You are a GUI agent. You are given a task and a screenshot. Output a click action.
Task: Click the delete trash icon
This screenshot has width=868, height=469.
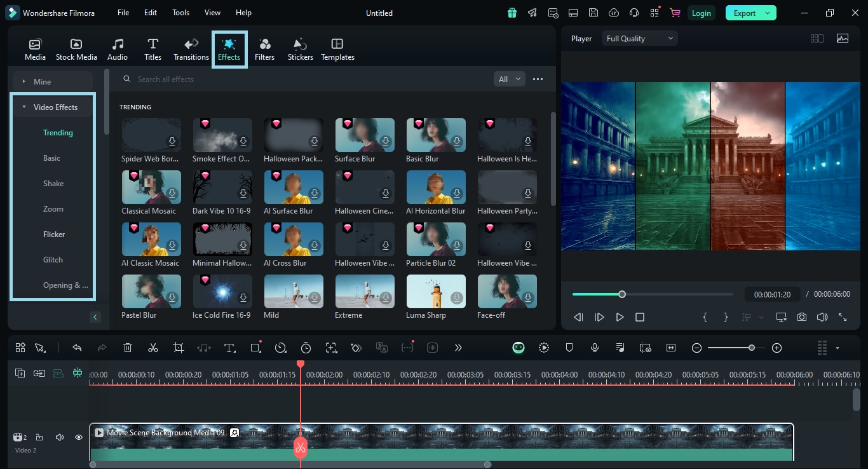(128, 348)
